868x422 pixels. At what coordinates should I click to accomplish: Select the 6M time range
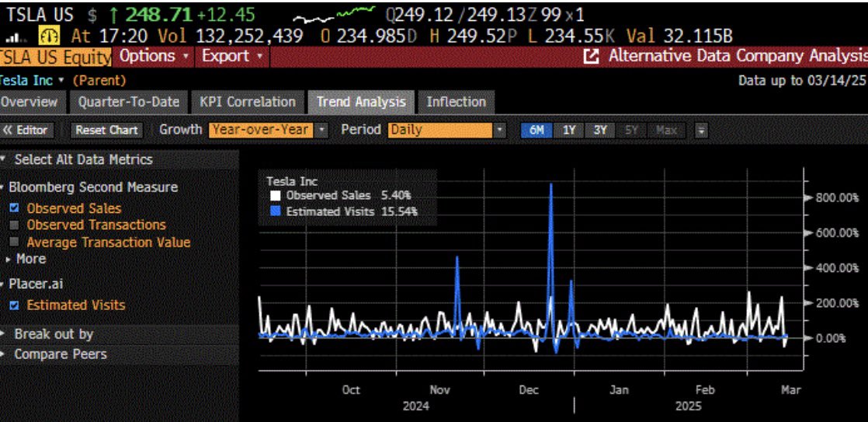(x=536, y=130)
